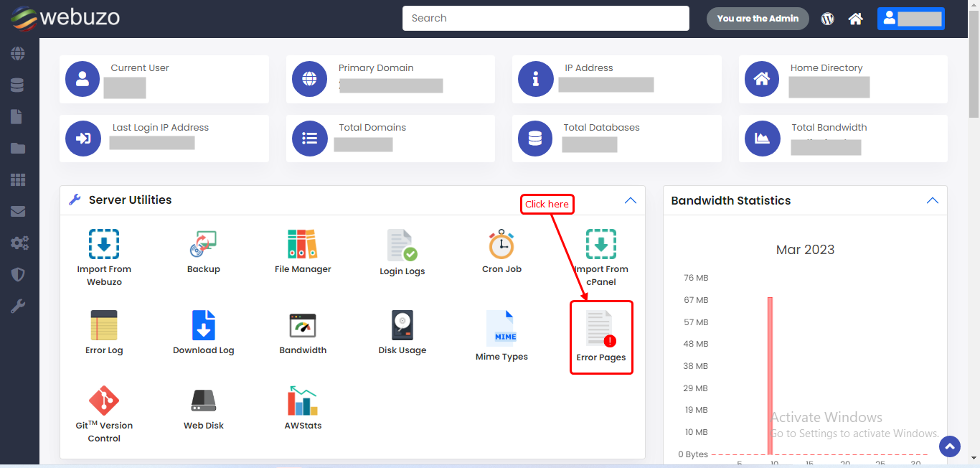Click the red bandwidth bar in chart
Viewport: 980px width, 468px height.
[x=770, y=375]
